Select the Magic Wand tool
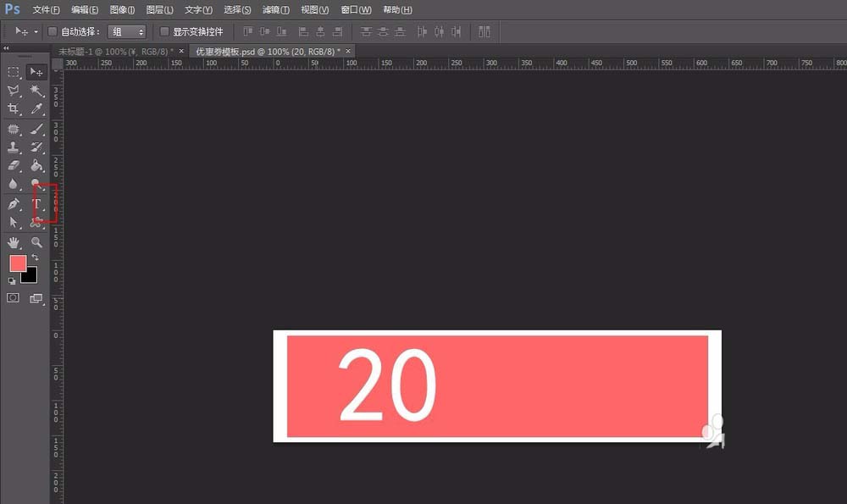 pos(36,91)
